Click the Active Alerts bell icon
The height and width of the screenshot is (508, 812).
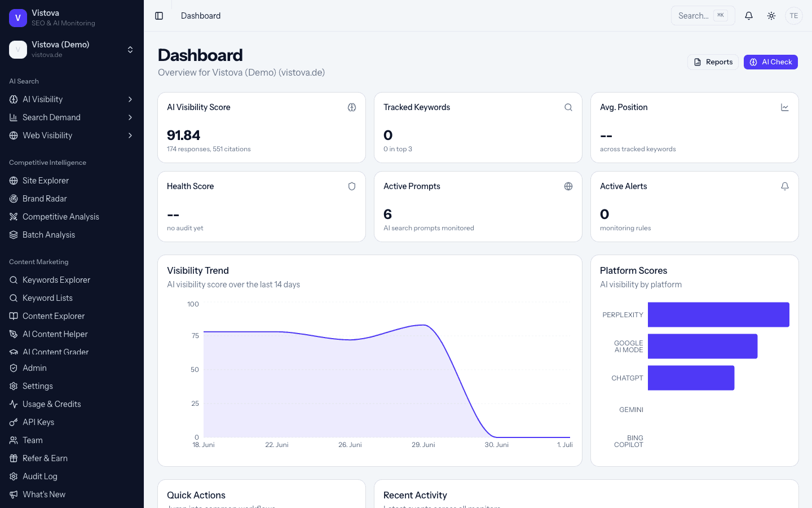[x=785, y=186]
